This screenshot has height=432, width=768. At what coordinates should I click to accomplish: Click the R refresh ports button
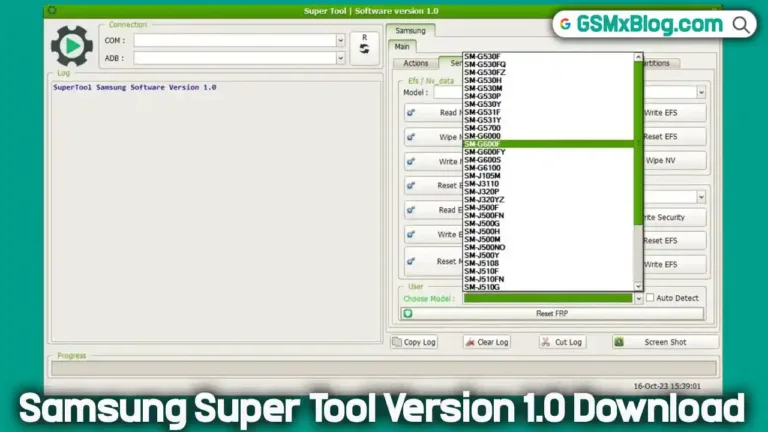364,48
